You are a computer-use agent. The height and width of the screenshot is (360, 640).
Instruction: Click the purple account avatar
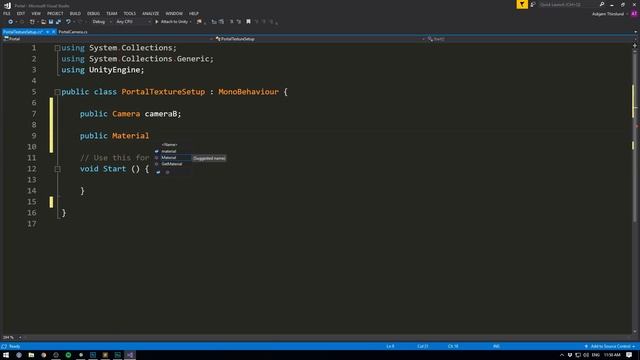click(634, 14)
